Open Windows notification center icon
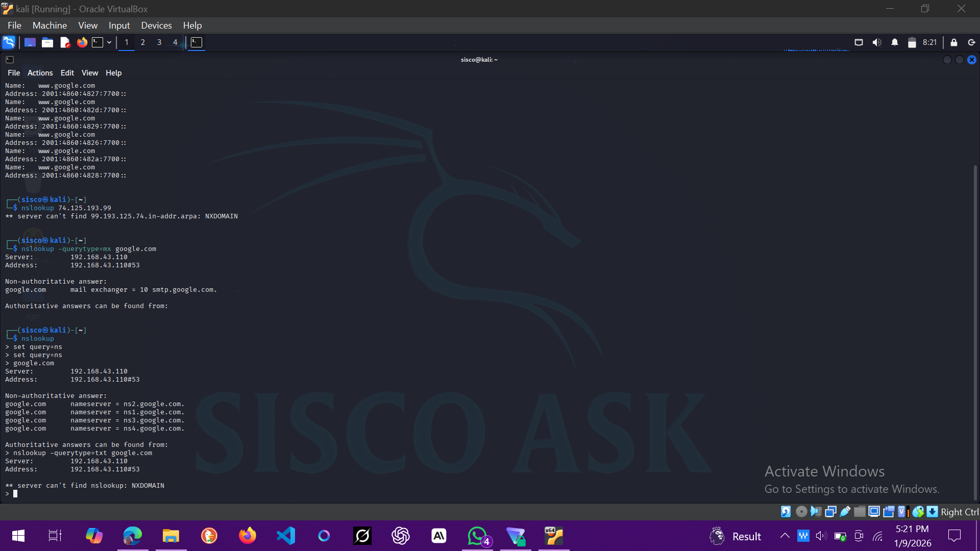The height and width of the screenshot is (551, 980). pos(954,536)
